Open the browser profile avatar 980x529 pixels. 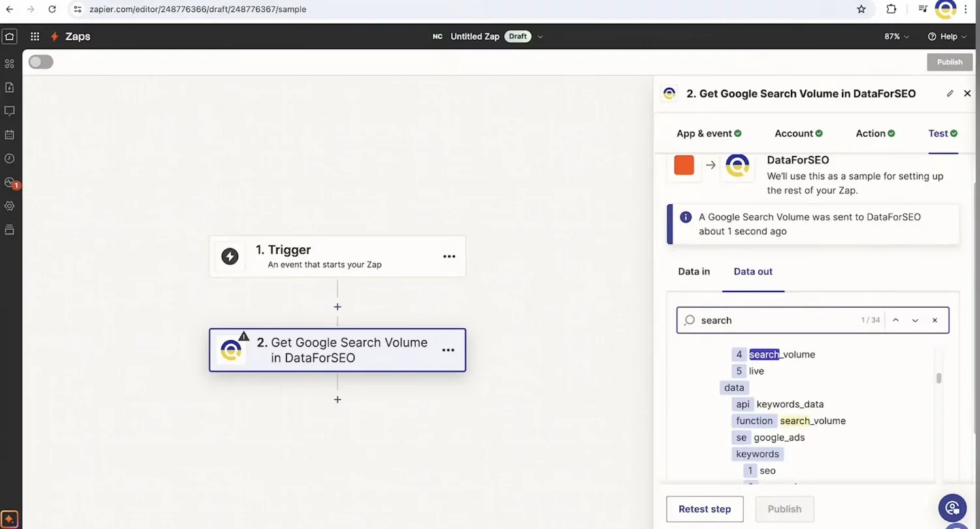coord(945,9)
